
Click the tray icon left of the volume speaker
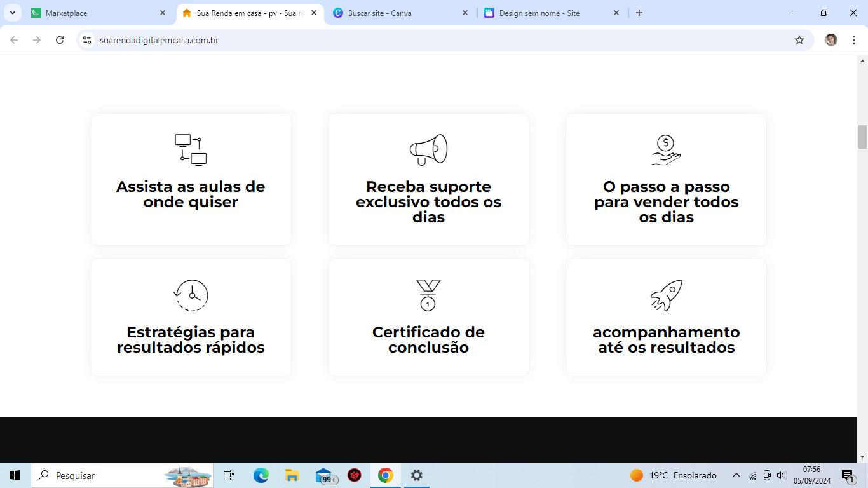[768, 475]
